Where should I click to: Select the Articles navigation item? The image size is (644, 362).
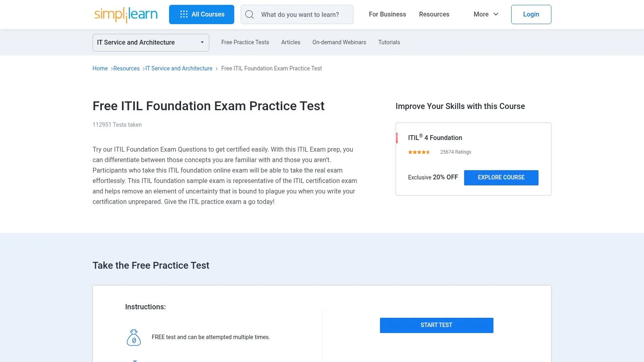pos(291,42)
